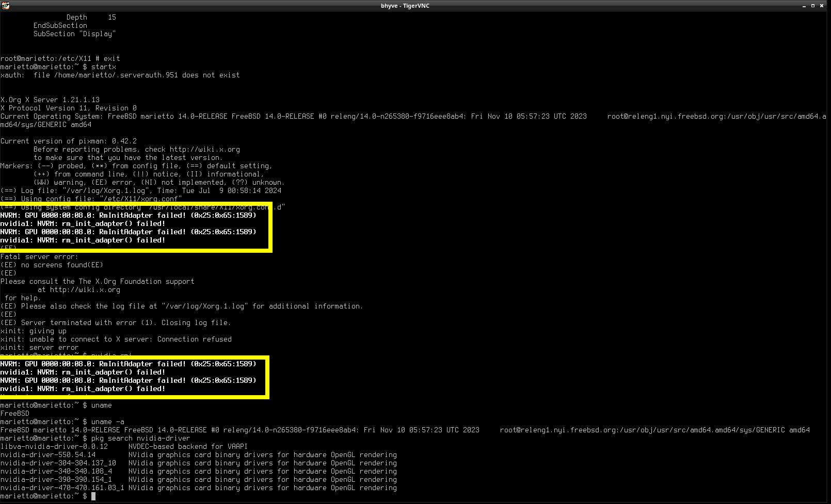
Task: Click the first 'NVRM: GPU 0000:00:08.0' error line
Action: 129,216
